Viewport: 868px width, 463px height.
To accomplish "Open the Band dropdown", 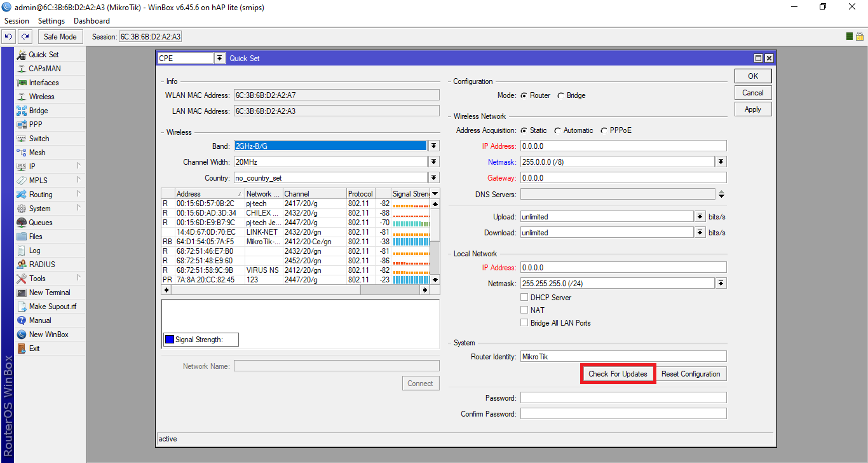I will (434, 146).
